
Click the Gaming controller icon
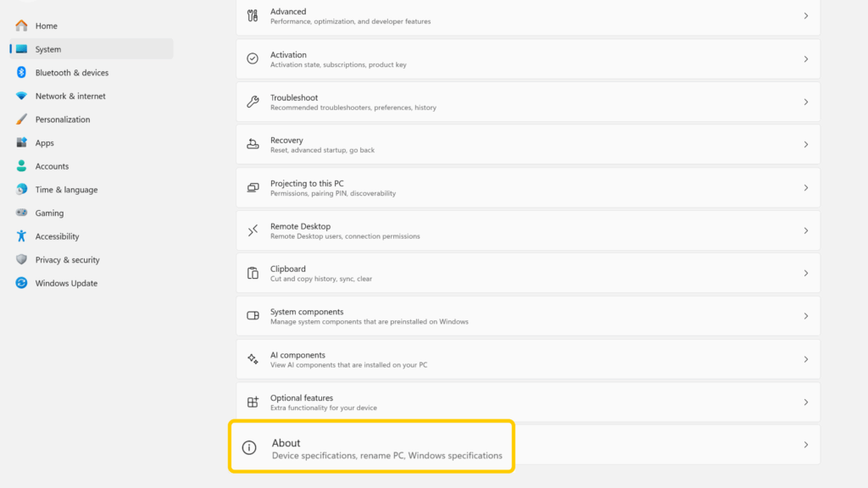tap(21, 213)
